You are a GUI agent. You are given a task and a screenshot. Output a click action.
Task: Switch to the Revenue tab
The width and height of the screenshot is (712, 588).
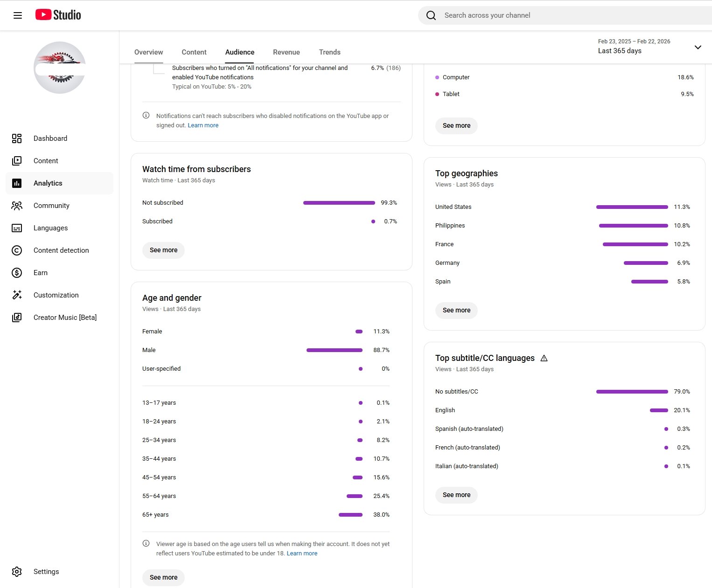tap(286, 52)
